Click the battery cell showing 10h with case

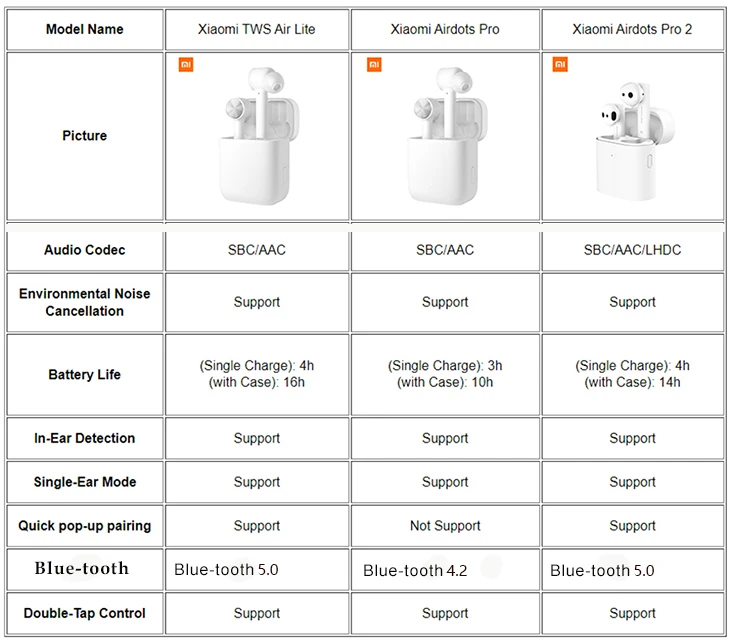(445, 374)
